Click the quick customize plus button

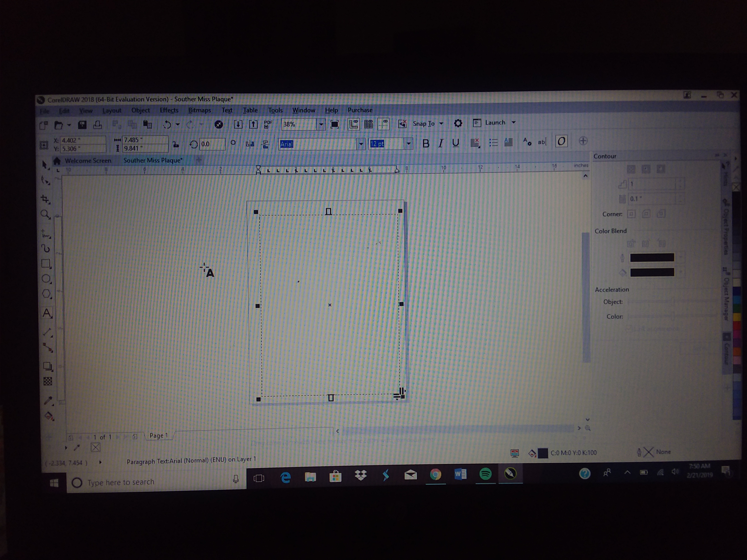(x=583, y=141)
